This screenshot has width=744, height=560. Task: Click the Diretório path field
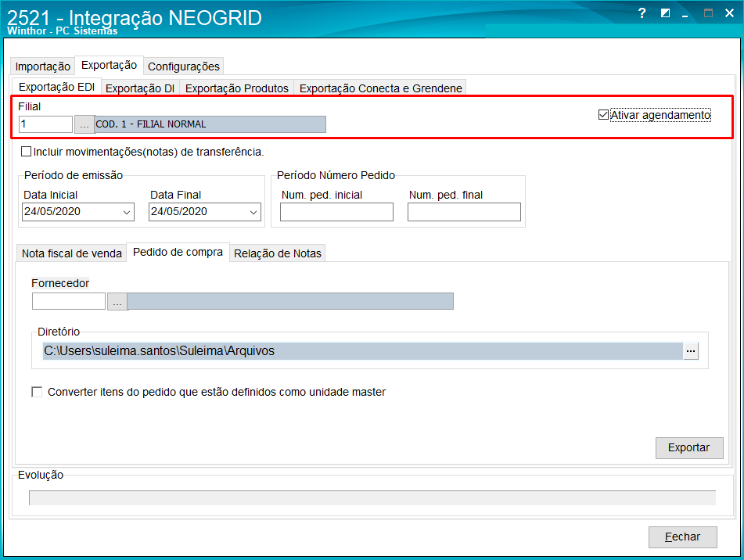click(x=363, y=351)
